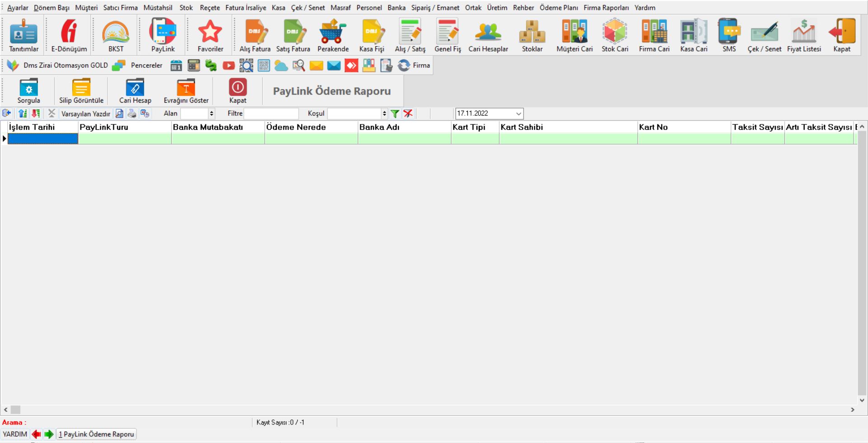Open the calculator icon in secondary toolbar
The height and width of the screenshot is (443, 868).
click(x=193, y=66)
